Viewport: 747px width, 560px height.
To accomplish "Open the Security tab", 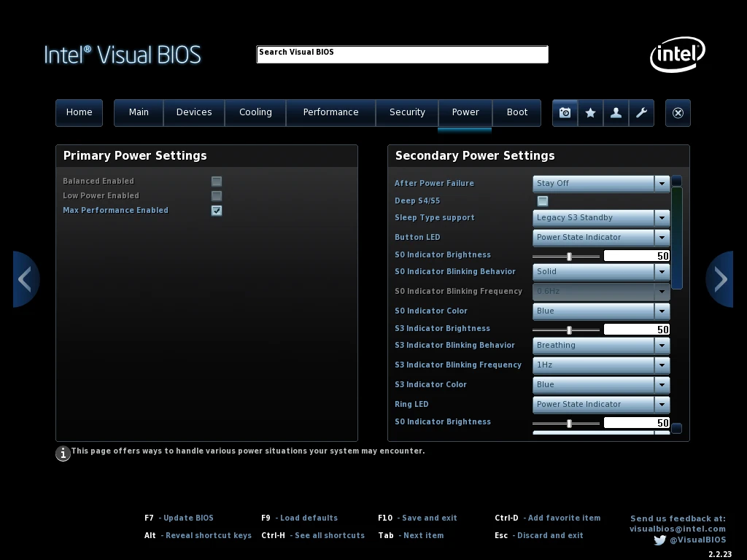I will (407, 112).
